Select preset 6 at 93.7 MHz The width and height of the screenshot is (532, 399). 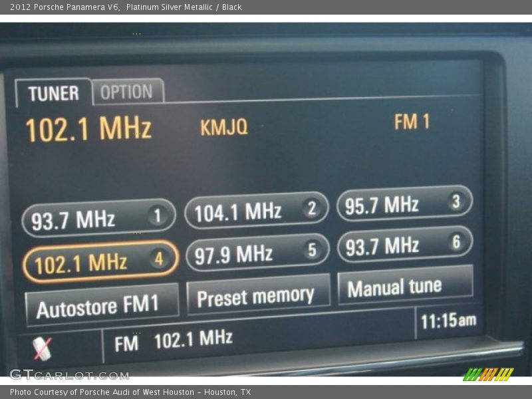point(405,244)
